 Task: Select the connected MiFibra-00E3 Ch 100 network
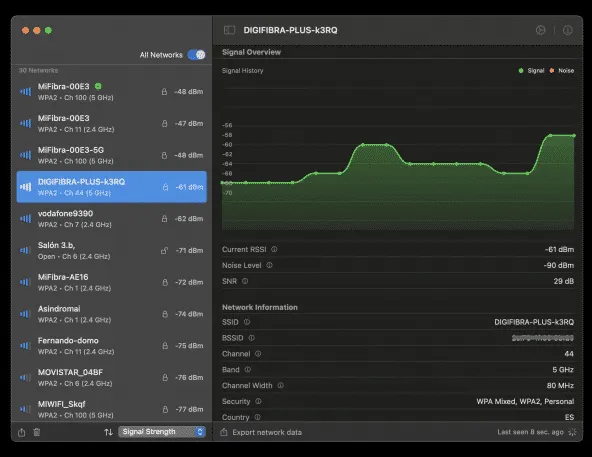coord(111,92)
